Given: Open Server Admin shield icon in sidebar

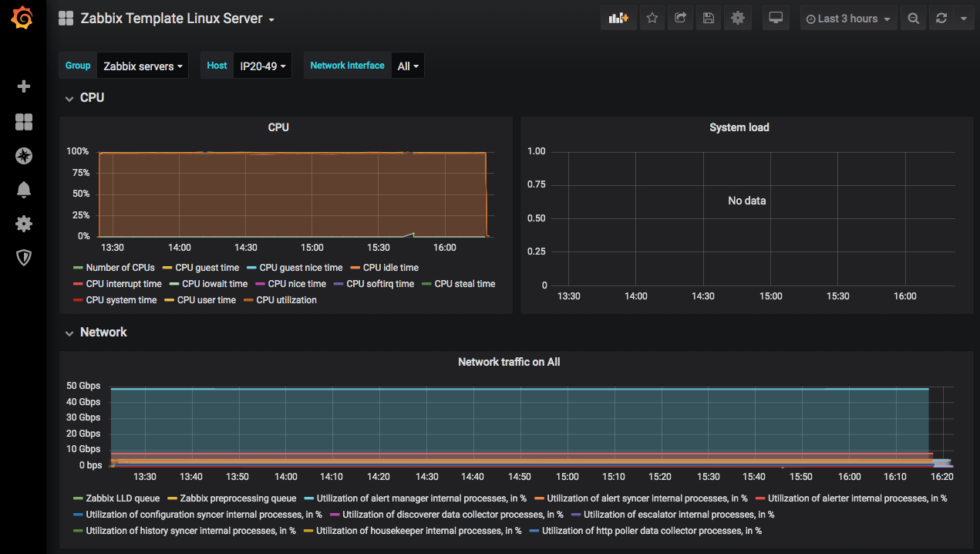Looking at the screenshot, I should coord(24,258).
